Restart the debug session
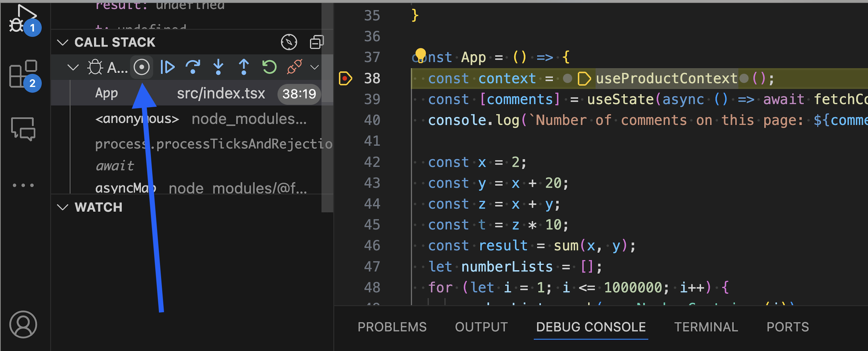 click(269, 67)
